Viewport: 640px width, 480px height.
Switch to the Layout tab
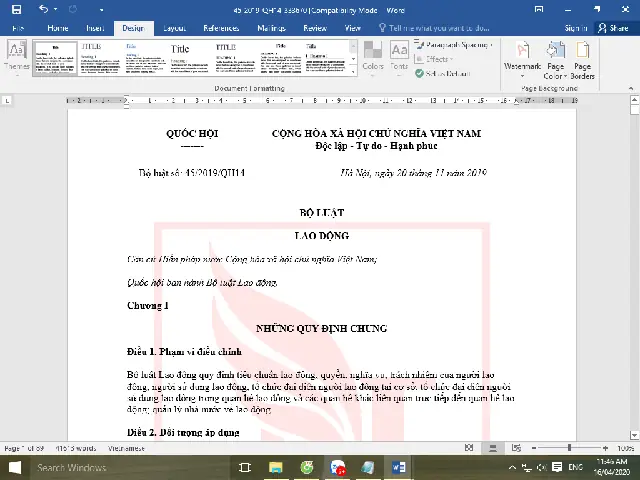coord(174,28)
